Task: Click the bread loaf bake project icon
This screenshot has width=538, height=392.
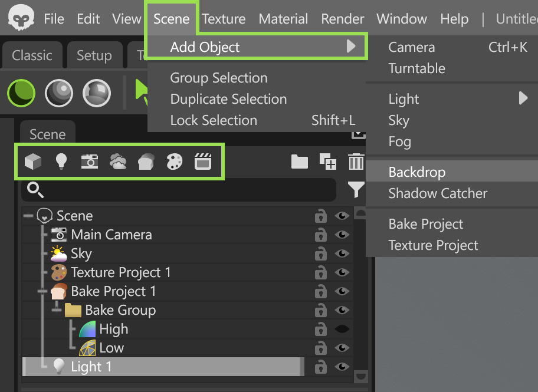Action: pyautogui.click(x=146, y=162)
